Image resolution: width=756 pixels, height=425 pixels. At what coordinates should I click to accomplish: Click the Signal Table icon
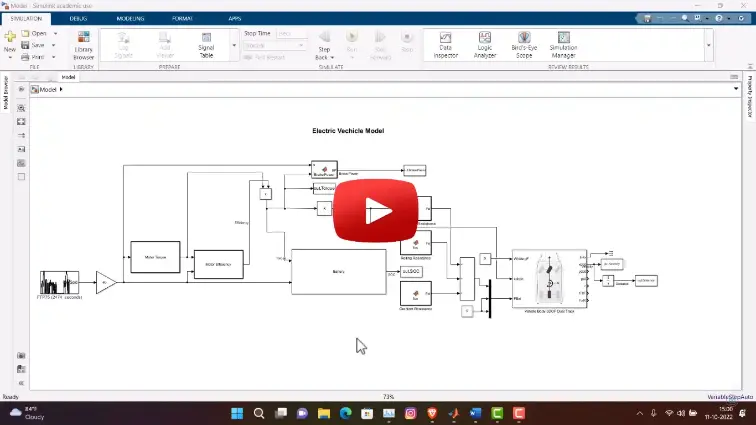coord(206,45)
